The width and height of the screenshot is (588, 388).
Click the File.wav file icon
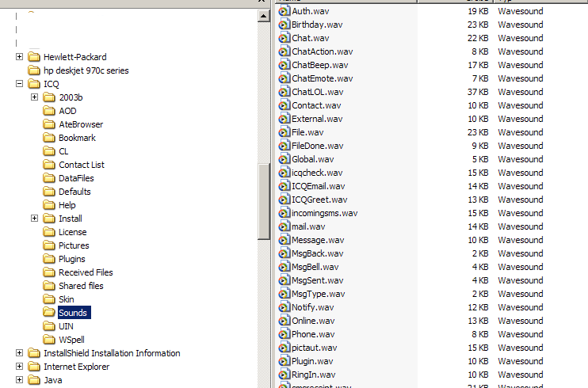tap(284, 133)
